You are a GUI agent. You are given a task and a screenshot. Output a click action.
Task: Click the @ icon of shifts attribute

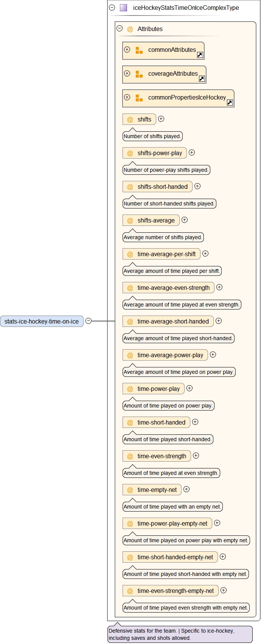point(130,120)
